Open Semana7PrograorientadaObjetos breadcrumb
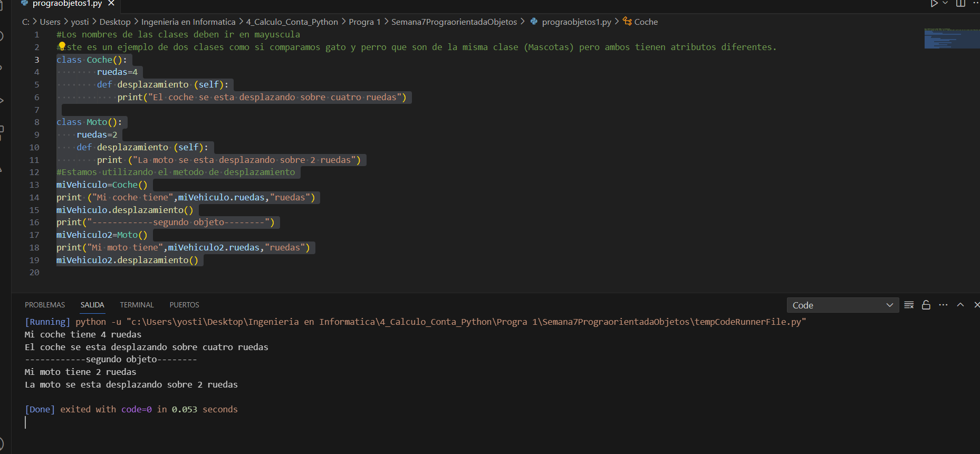 454,22
